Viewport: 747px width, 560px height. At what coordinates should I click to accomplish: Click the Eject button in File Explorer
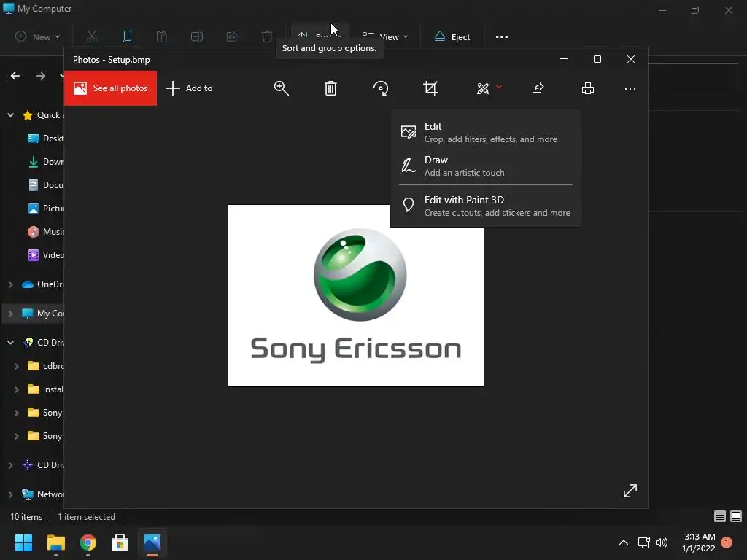click(x=452, y=36)
